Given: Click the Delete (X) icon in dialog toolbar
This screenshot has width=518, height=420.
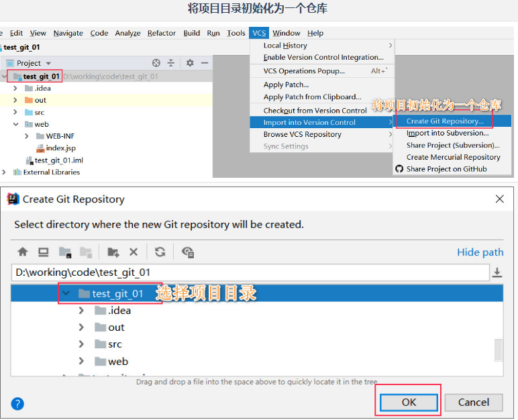Looking at the screenshot, I should click(x=134, y=252).
